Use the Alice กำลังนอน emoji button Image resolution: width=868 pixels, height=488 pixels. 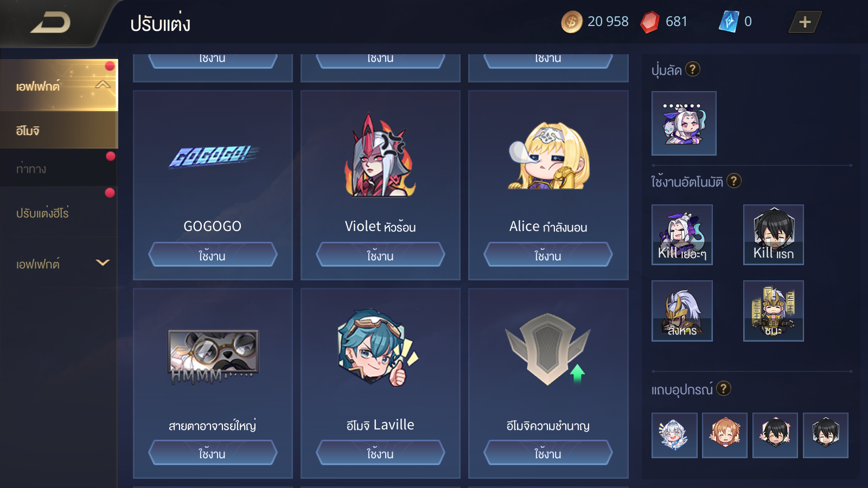tap(548, 254)
